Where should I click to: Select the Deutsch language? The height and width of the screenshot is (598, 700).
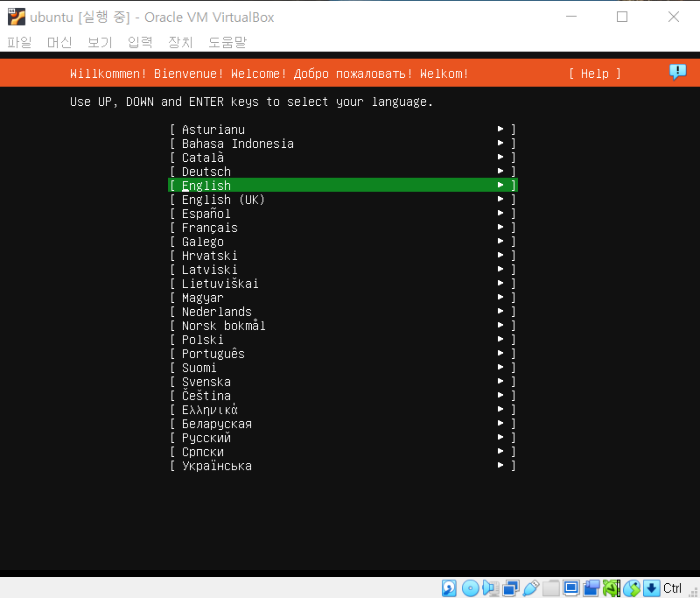coord(343,172)
